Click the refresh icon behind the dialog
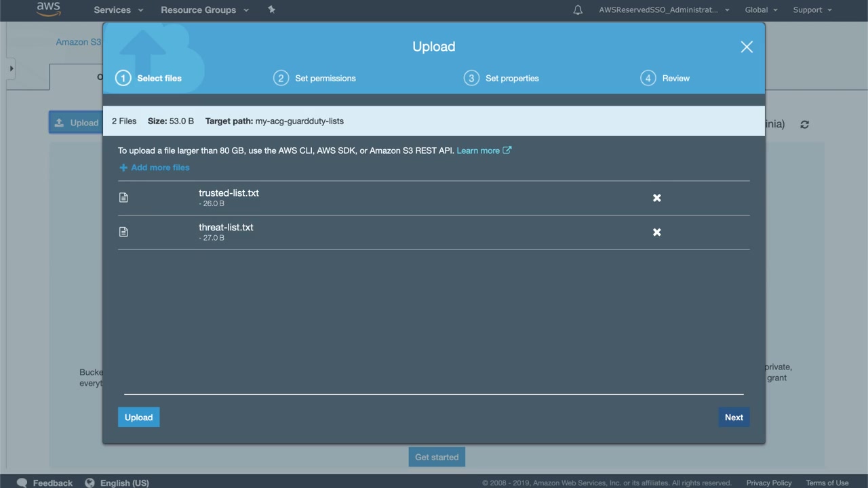This screenshot has height=488, width=868. pos(804,125)
